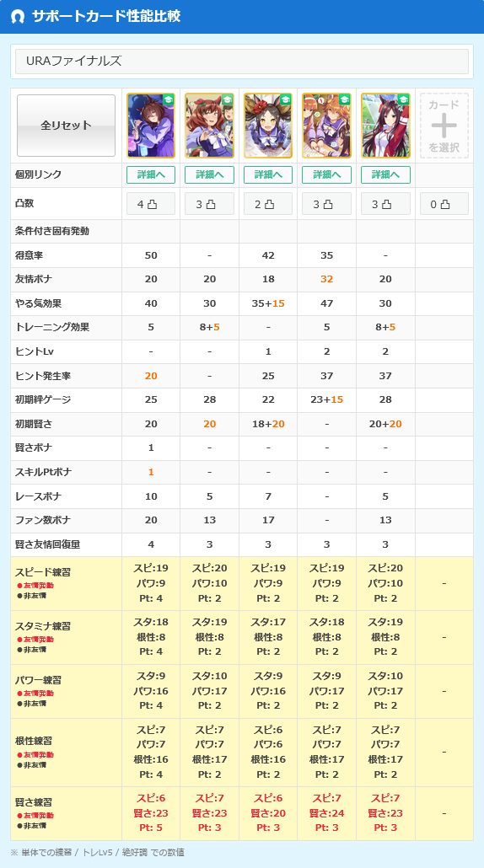Screen dimensions: 484x868
Task: Change limit break level showing 0 for empty slot
Action: [444, 204]
